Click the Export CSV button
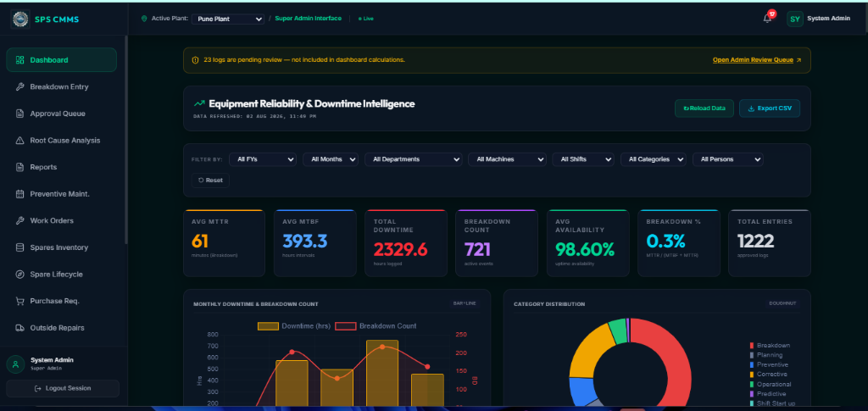The image size is (868, 411). [770, 108]
